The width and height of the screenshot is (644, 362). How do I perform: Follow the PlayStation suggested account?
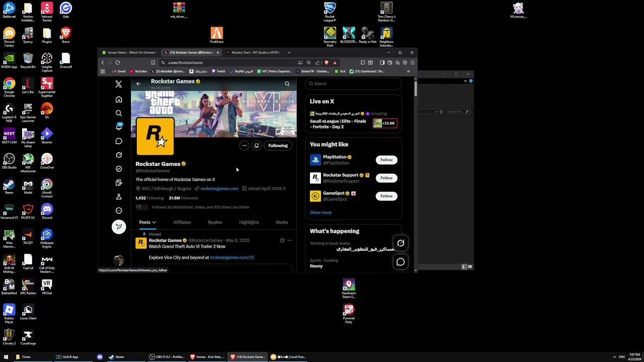[386, 160]
